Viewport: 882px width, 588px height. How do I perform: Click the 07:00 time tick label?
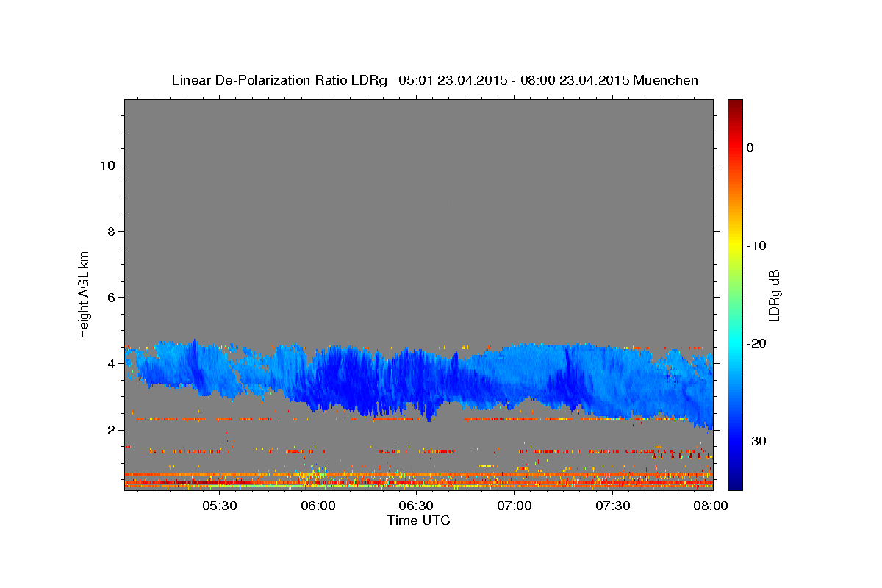tap(514, 506)
